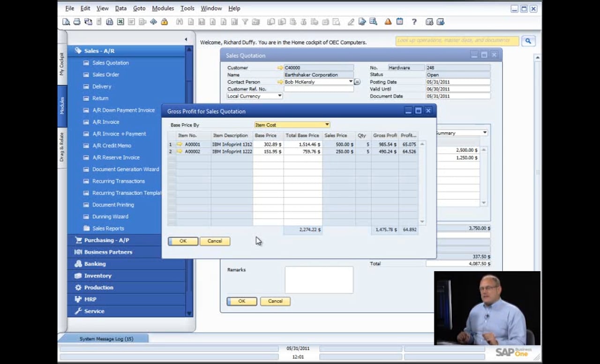The height and width of the screenshot is (364, 600).
Task: Click Gross Profit table scroll-down arrow
Action: coord(422,222)
